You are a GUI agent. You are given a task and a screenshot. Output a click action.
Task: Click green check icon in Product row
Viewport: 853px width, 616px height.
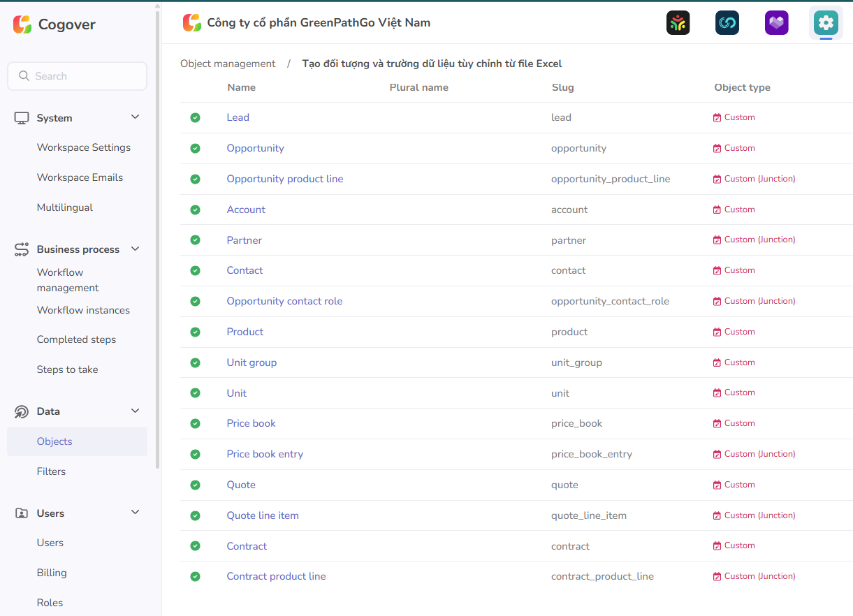click(x=195, y=332)
